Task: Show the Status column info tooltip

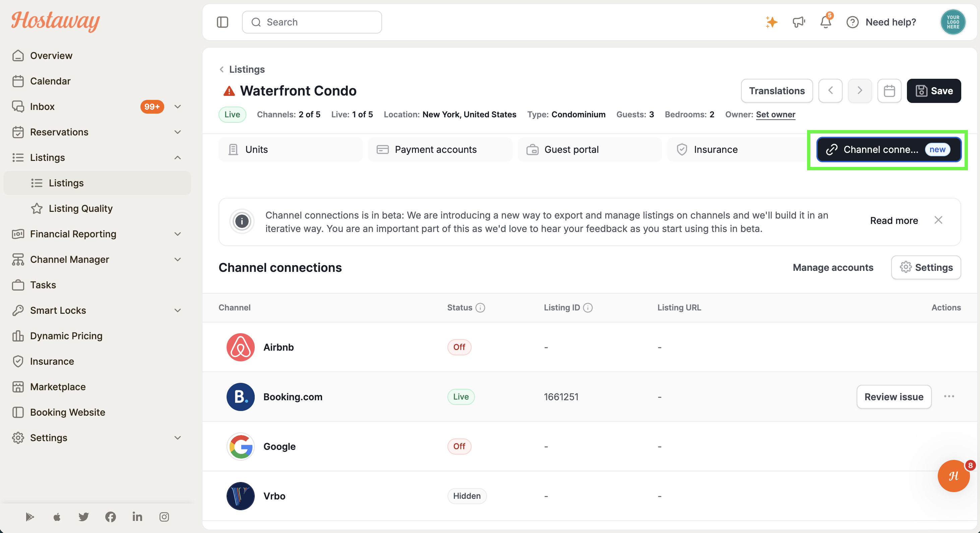Action: (x=481, y=307)
